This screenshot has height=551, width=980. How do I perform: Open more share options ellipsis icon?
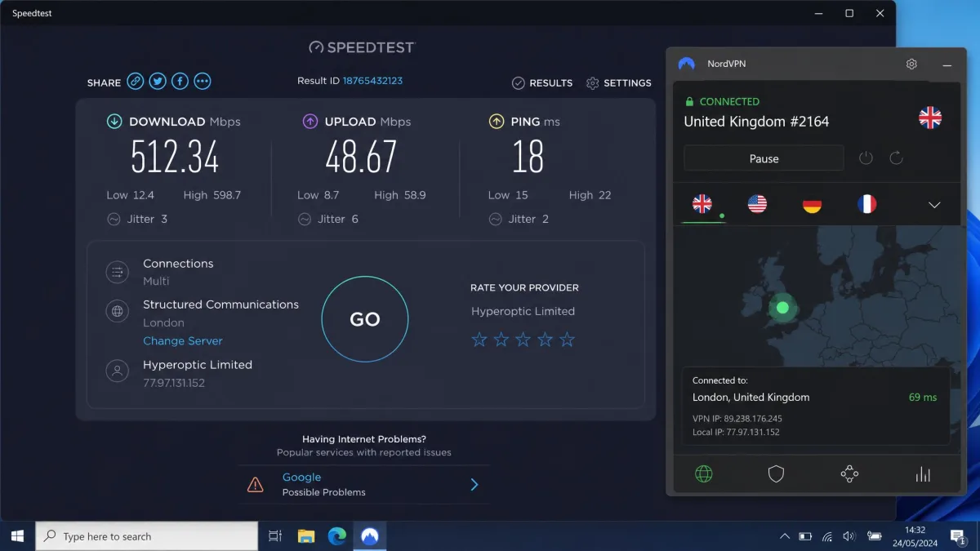pyautogui.click(x=203, y=81)
